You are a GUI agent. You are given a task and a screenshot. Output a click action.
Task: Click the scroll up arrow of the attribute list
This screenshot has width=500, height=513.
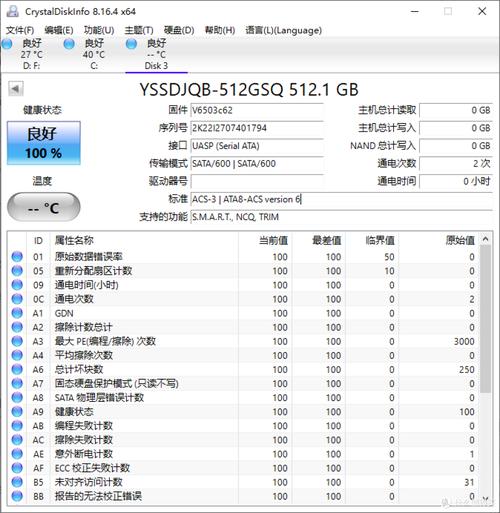tap(486, 239)
